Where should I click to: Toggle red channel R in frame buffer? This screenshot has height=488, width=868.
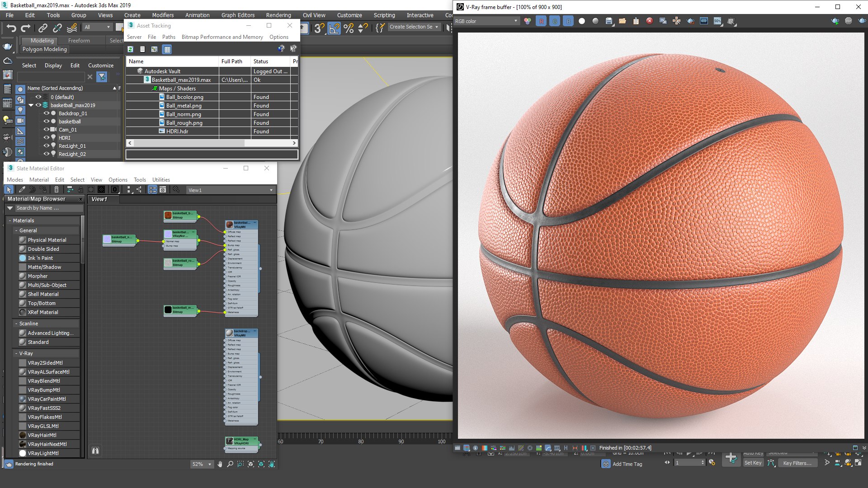541,21
